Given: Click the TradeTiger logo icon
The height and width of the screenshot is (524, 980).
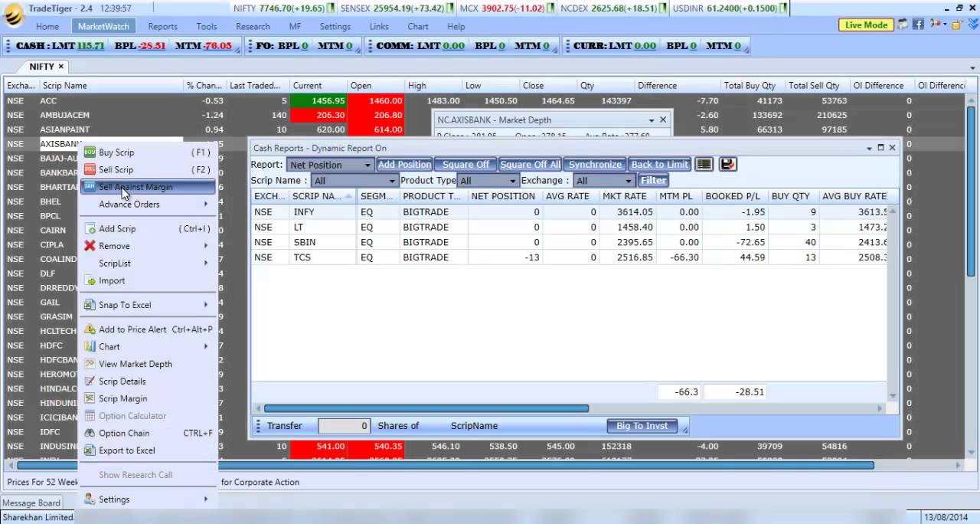Looking at the screenshot, I should (x=13, y=14).
